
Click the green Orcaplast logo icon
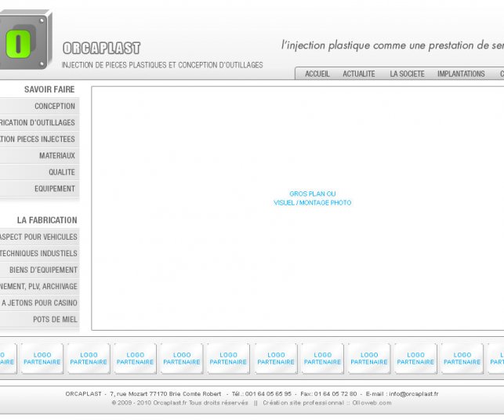[18, 44]
